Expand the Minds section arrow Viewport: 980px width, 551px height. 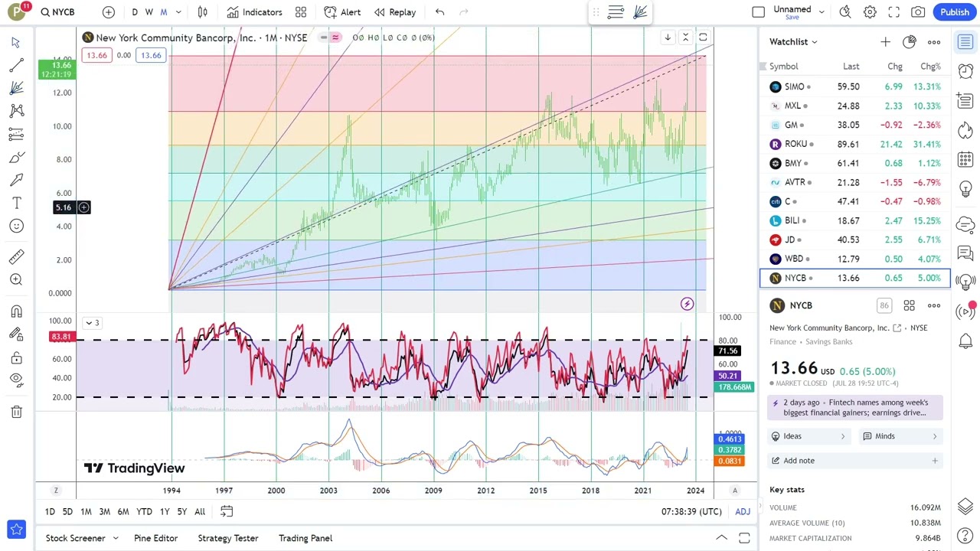(934, 436)
